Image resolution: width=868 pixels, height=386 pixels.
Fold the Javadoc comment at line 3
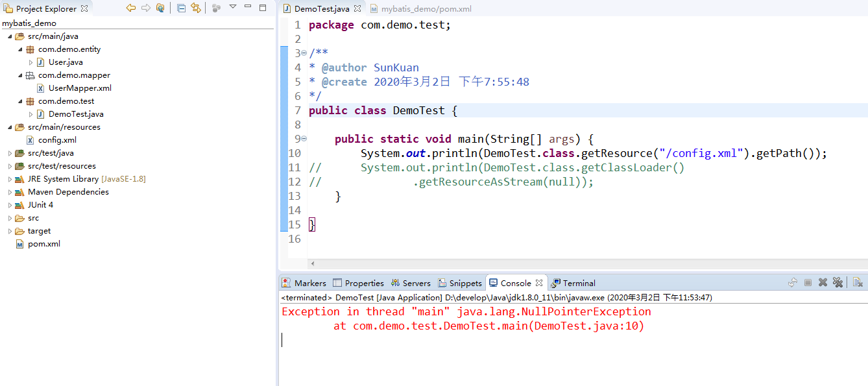(304, 53)
